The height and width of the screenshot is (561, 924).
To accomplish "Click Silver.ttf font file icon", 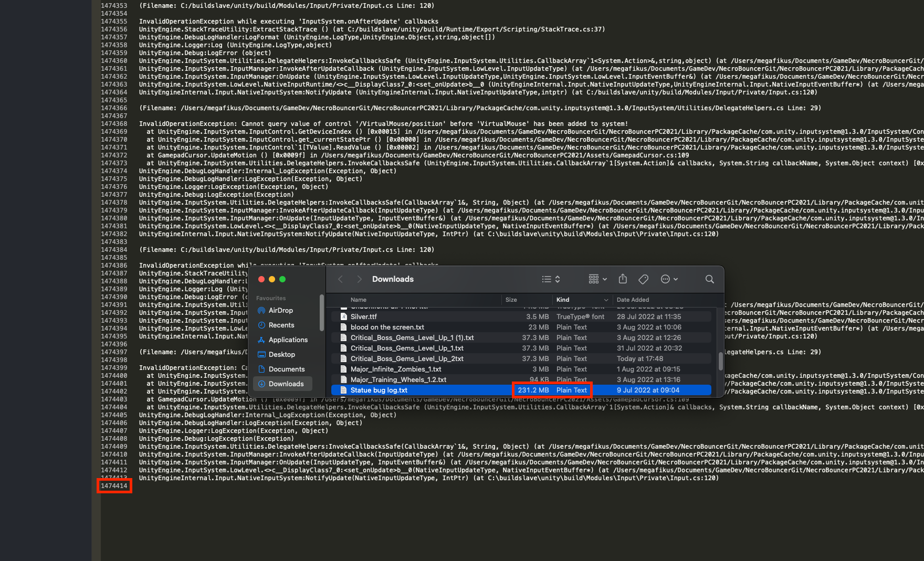I will [x=344, y=317].
